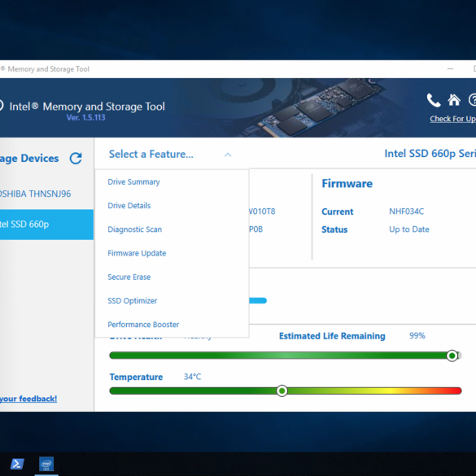The height and width of the screenshot is (476, 476).
Task: Select the Intel SSD 660p device
Action: 46,225
